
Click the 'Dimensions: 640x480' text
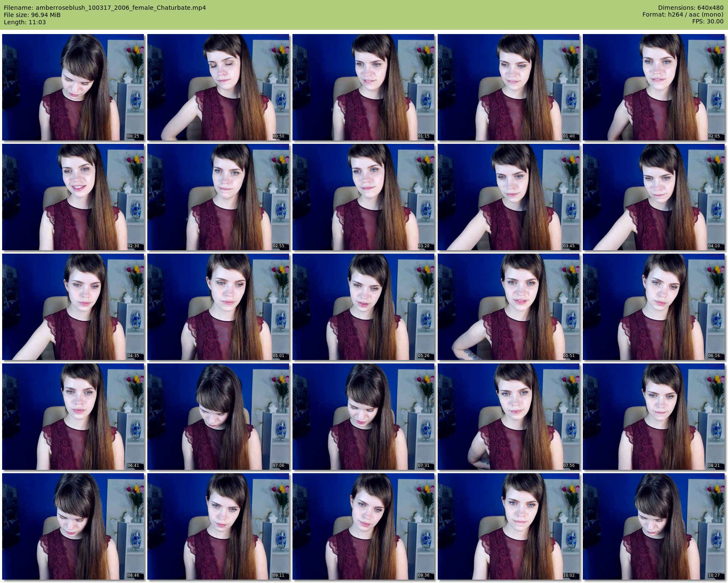(x=691, y=8)
